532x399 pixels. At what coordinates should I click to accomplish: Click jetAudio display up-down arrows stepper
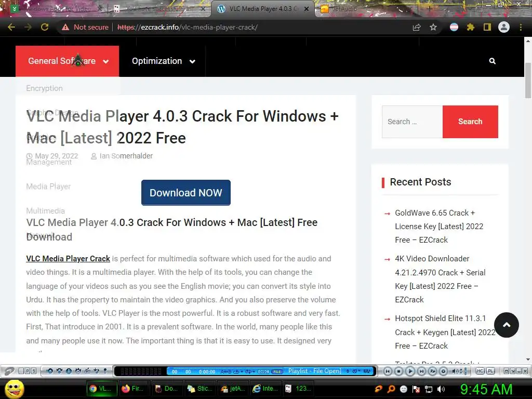(348, 371)
